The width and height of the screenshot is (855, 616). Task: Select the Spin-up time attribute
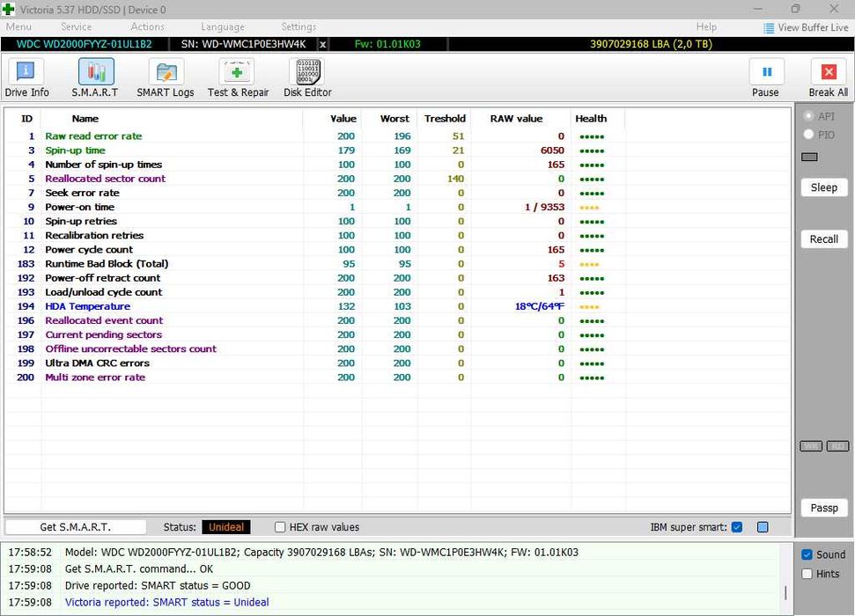point(397,150)
